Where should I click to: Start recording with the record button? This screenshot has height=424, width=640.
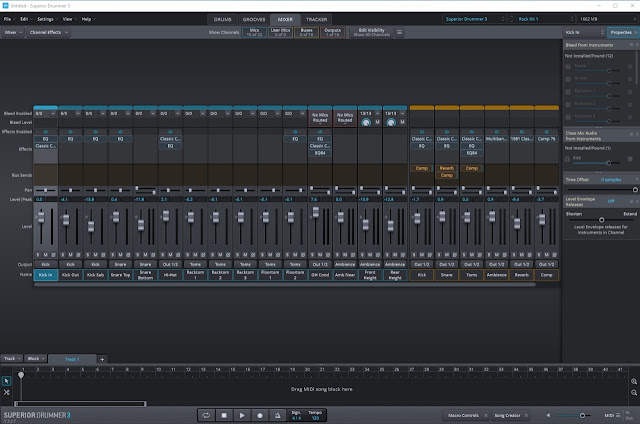(260, 415)
